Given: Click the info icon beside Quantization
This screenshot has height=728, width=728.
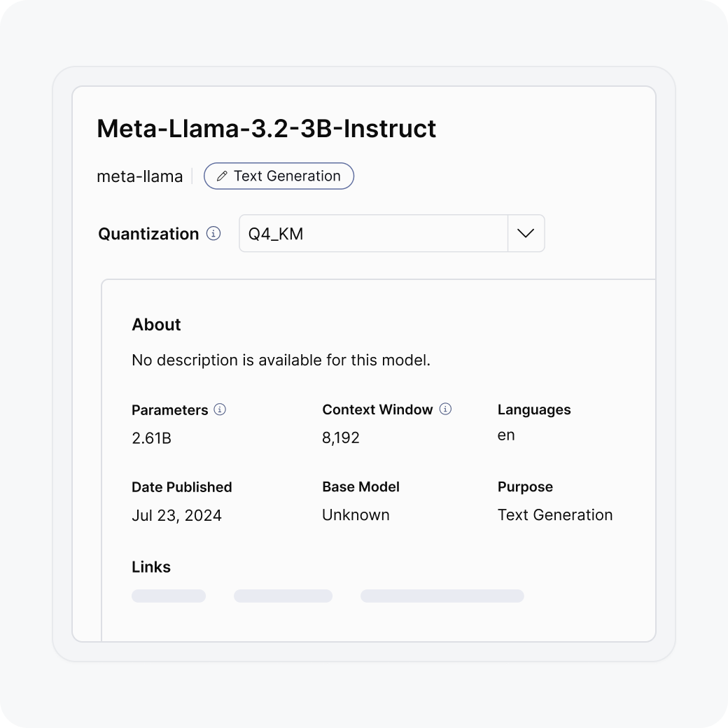Looking at the screenshot, I should 214,233.
